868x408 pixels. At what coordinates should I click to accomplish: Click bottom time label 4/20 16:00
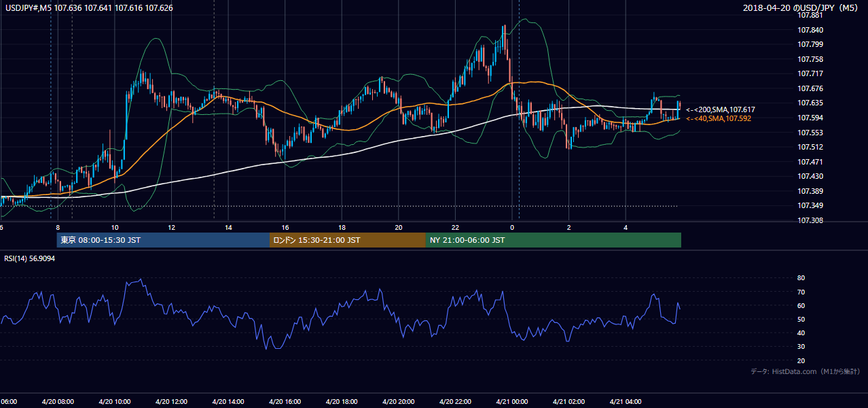pos(285,401)
